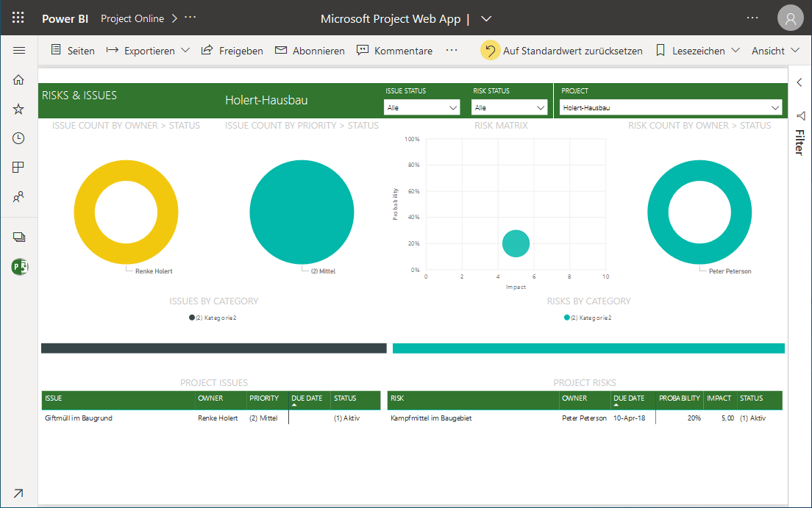This screenshot has width=812, height=508.
Task: Sort risks by IMPACT column
Action: click(x=719, y=398)
